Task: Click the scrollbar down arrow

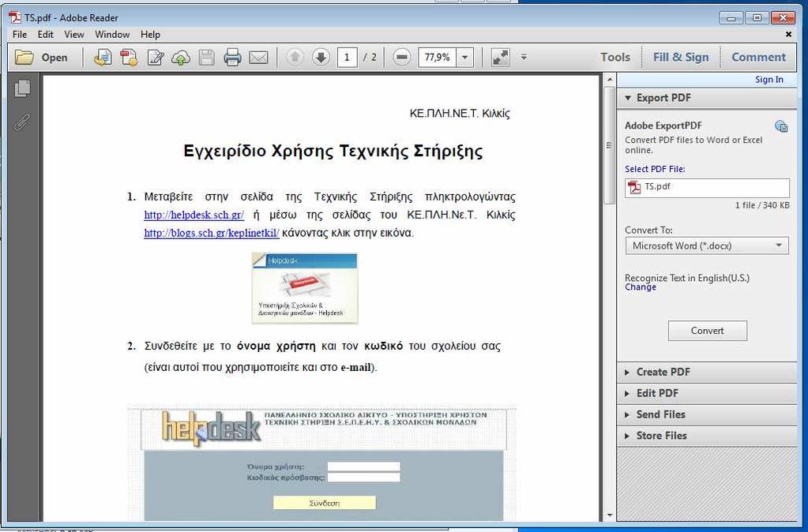Action: click(610, 515)
